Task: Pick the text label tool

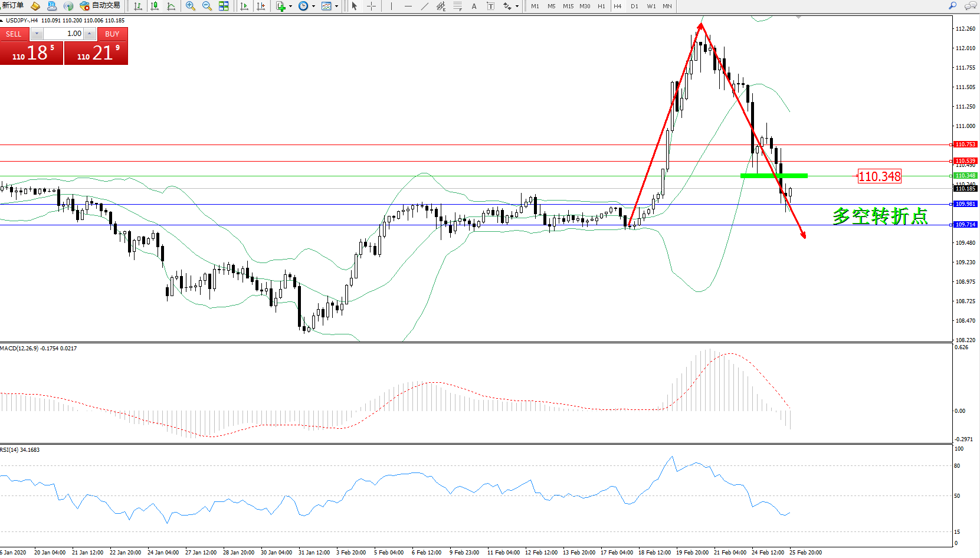Action: tap(474, 6)
